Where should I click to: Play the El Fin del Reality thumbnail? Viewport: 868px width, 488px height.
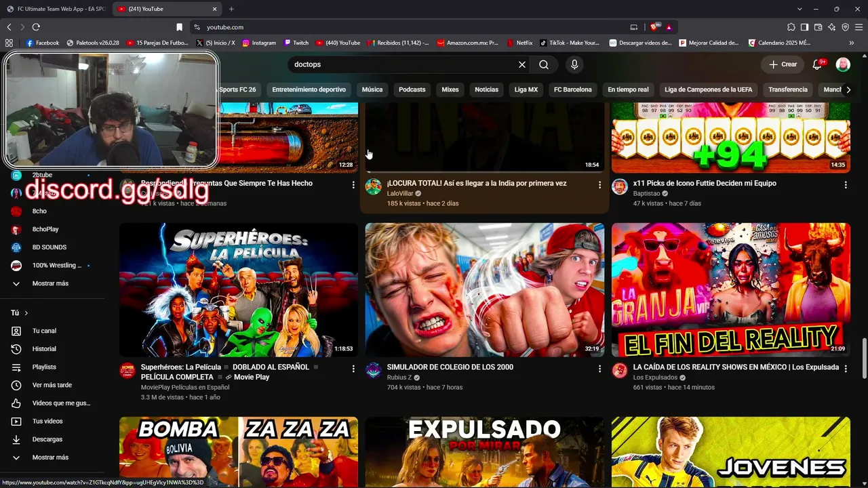pos(731,290)
